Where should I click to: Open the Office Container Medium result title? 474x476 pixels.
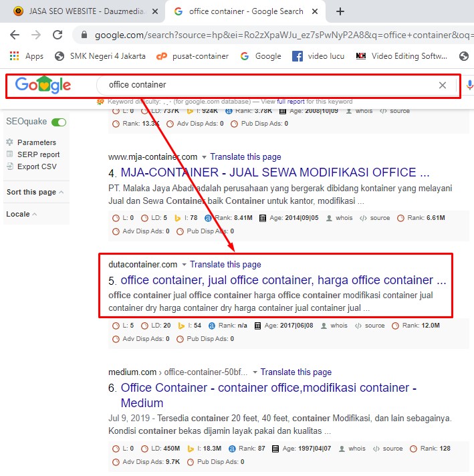point(269,395)
